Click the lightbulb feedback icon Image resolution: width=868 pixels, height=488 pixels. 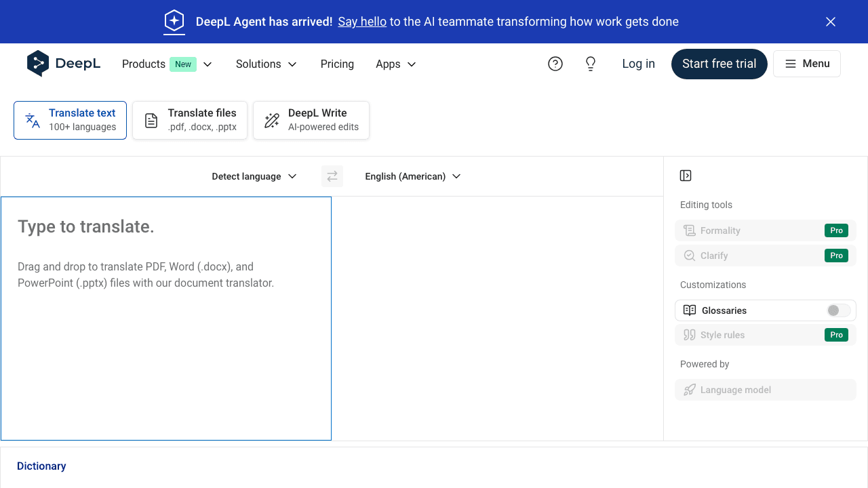pos(591,63)
